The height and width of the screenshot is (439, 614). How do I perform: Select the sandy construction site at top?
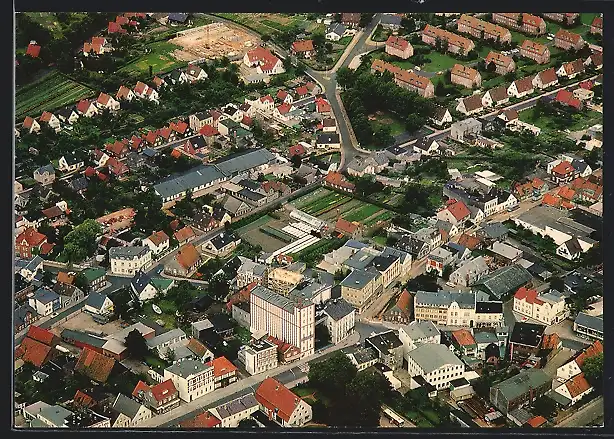pyautogui.click(x=215, y=41)
